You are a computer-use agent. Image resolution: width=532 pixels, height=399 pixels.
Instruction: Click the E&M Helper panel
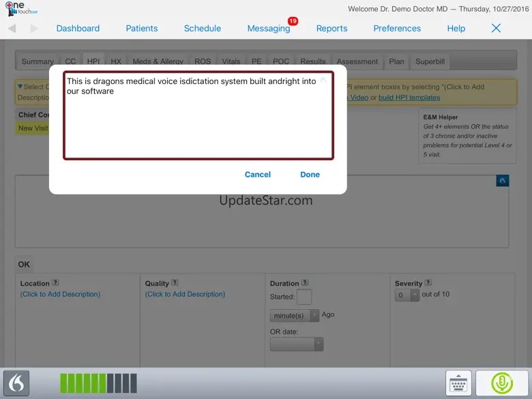[x=467, y=136]
